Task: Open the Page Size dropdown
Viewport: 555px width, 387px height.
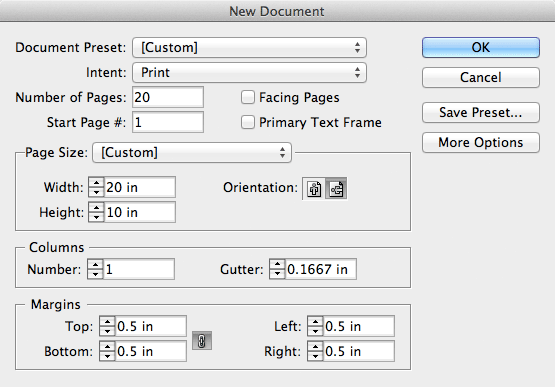Action: click(192, 153)
